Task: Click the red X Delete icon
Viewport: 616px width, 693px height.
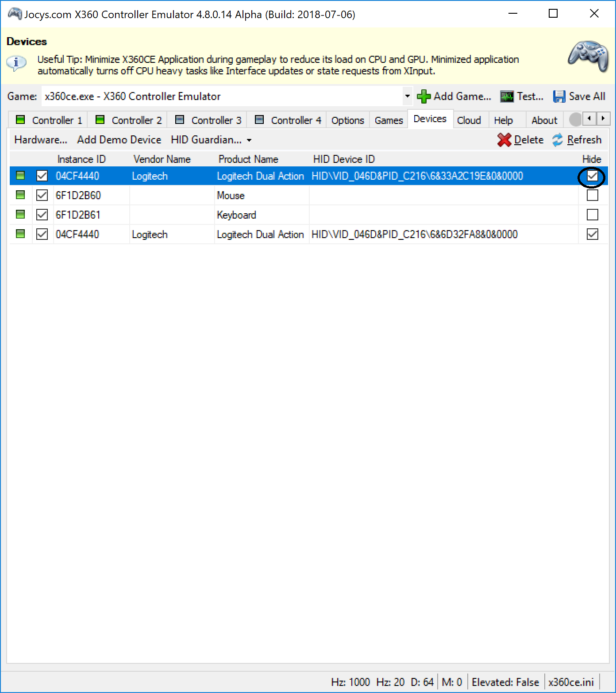Action: pos(504,140)
